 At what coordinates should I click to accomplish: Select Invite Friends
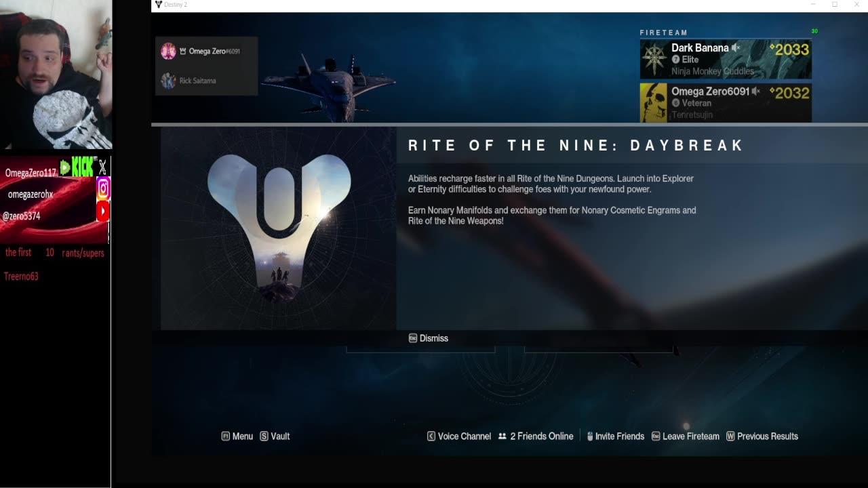click(615, 436)
